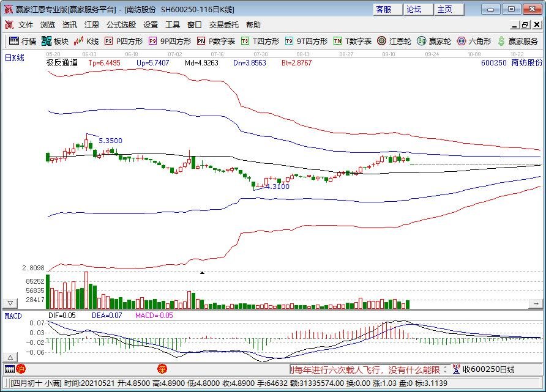Launch the 赢家轮 wheel tool

434,41
